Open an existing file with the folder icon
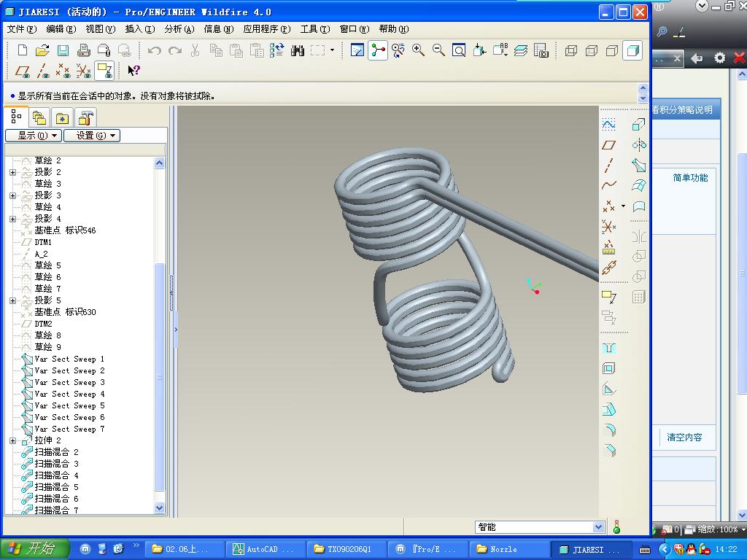 (x=43, y=50)
